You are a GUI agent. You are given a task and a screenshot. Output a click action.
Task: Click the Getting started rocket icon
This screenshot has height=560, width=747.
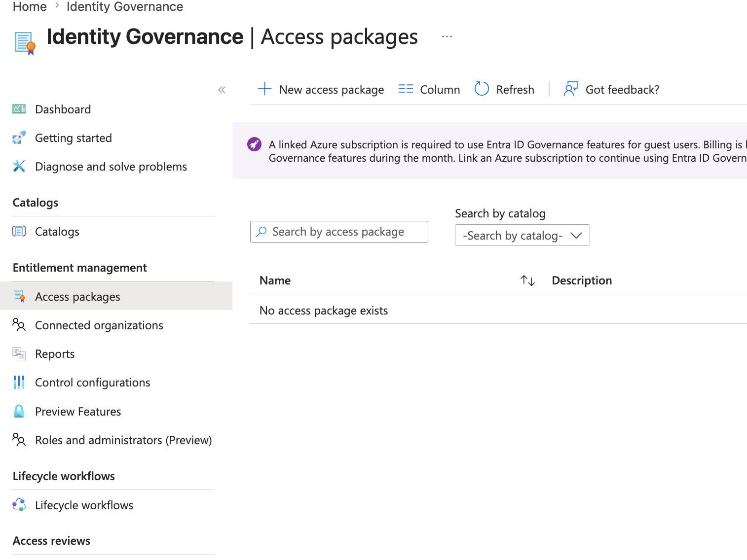[x=19, y=138]
